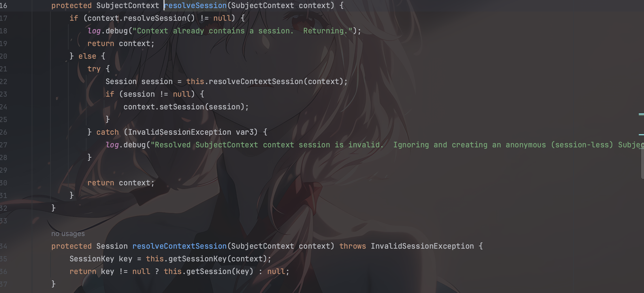Click the throws keyword on line 34
Image resolution: width=644 pixels, height=293 pixels.
(x=352, y=246)
